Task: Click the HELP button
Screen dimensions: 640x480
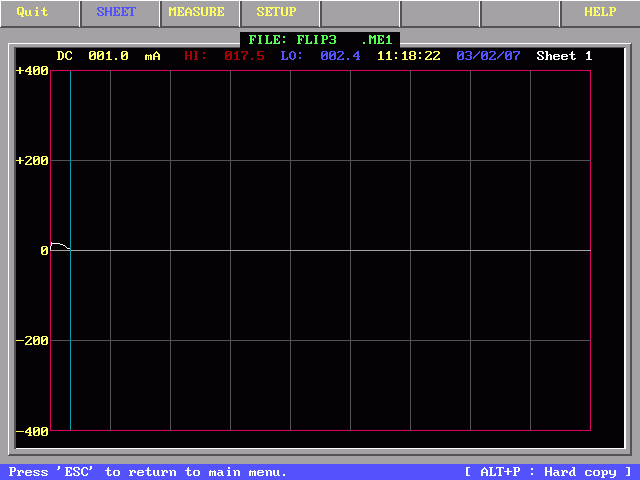Action: 600,13
